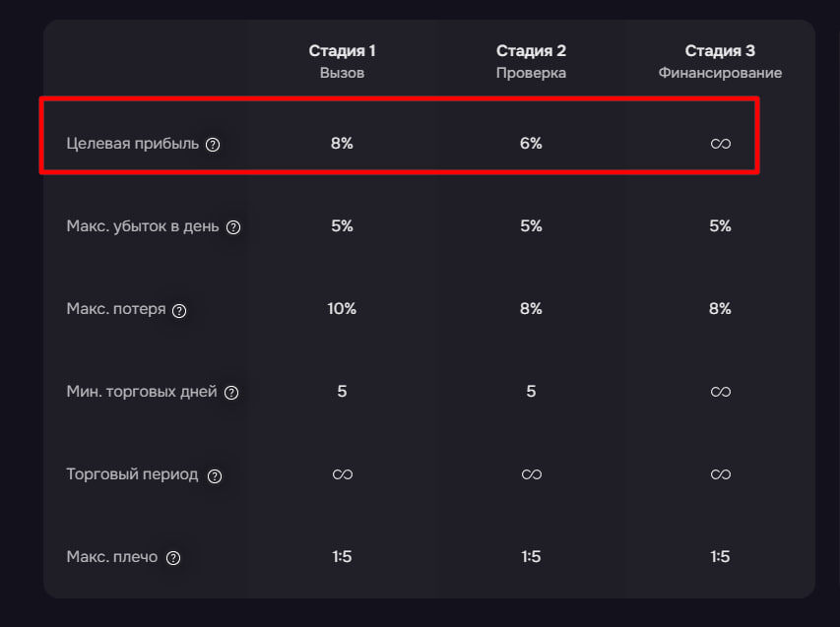Select the 6% target profit value
Viewport: 840px width, 627px height.
point(531,144)
